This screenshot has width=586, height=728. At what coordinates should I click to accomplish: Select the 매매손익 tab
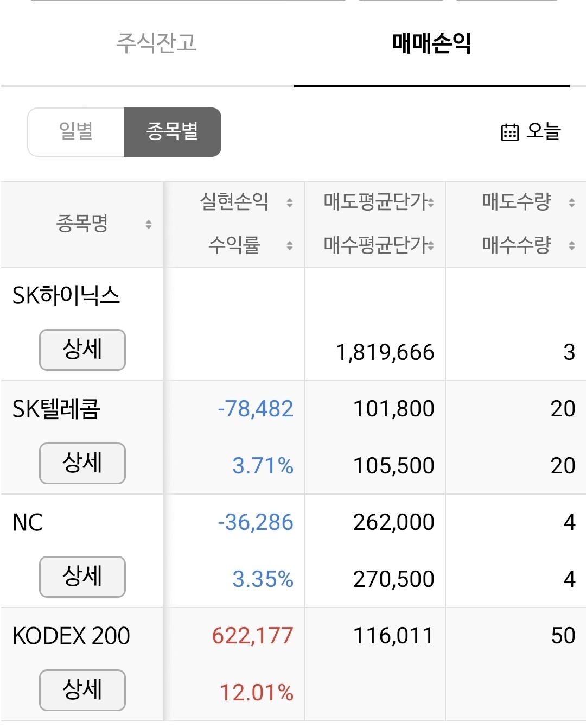(x=432, y=43)
